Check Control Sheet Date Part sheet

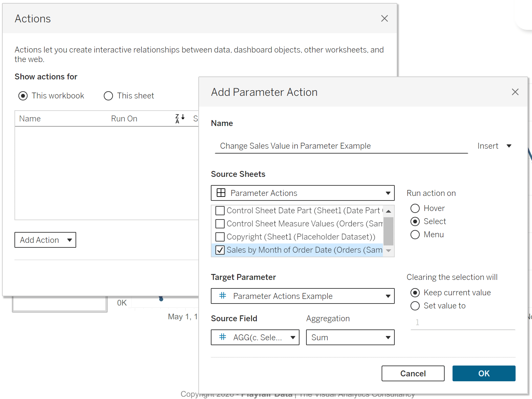click(220, 210)
